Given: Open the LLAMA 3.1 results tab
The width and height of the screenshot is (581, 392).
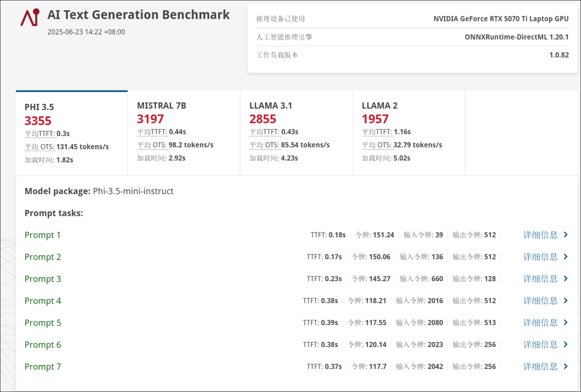Looking at the screenshot, I should point(296,132).
